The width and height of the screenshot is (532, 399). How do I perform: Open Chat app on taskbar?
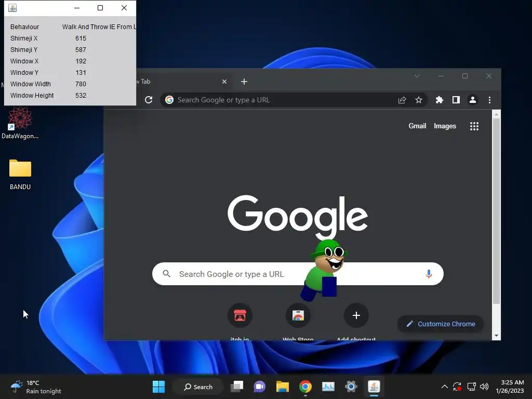coord(260,387)
